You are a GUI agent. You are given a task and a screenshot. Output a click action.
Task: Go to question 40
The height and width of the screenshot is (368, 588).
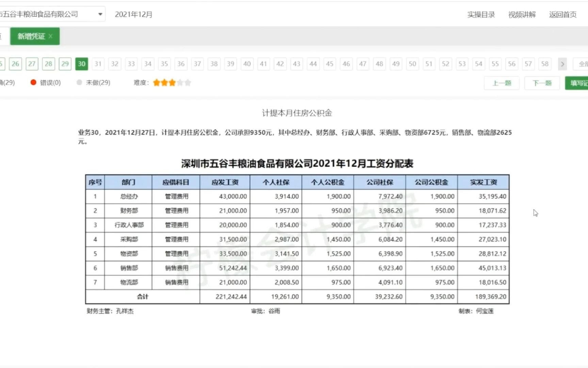click(x=247, y=64)
